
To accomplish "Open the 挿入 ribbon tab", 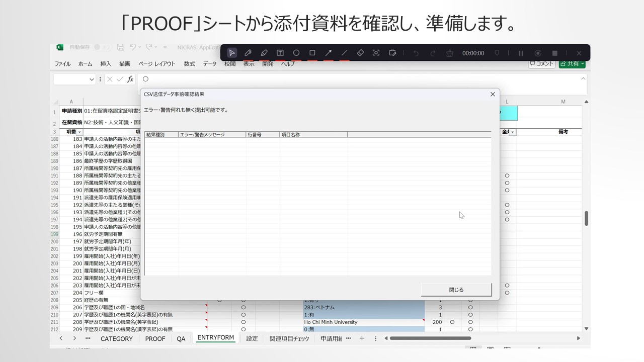I will coord(106,64).
